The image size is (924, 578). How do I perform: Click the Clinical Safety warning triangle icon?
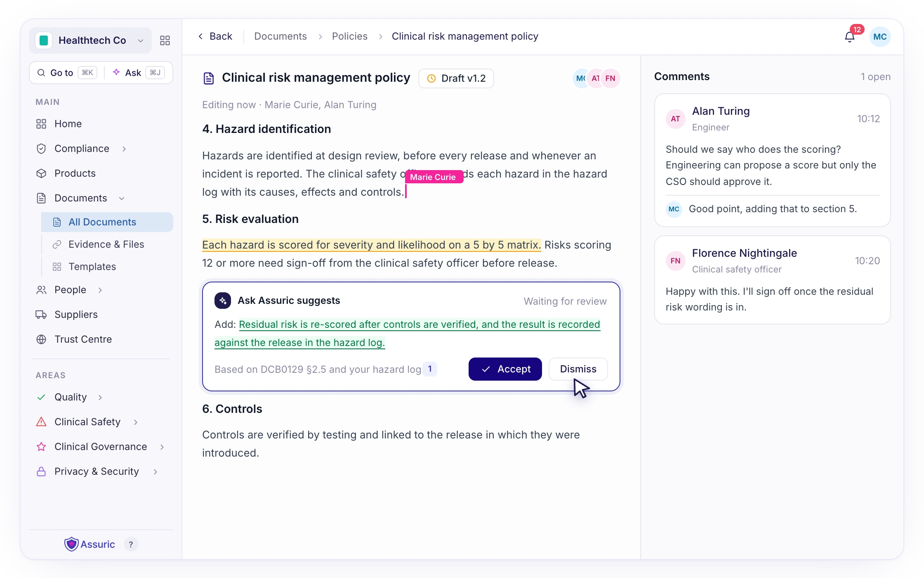point(41,422)
